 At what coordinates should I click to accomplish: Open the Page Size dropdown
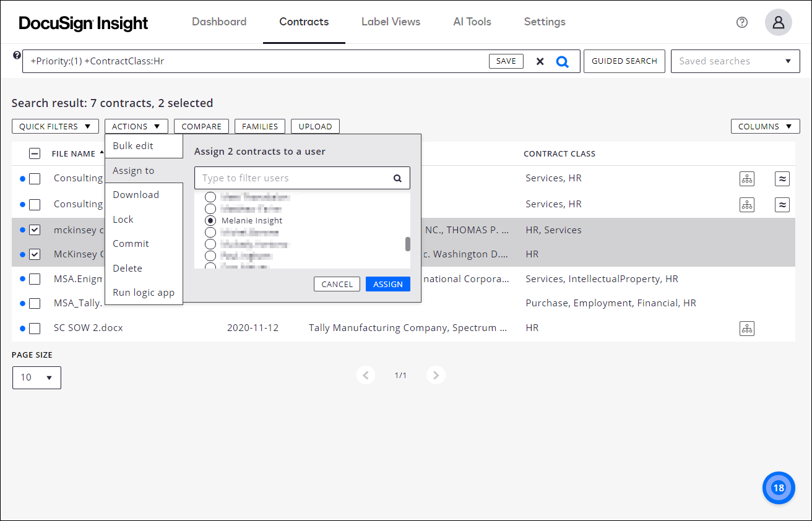(37, 377)
